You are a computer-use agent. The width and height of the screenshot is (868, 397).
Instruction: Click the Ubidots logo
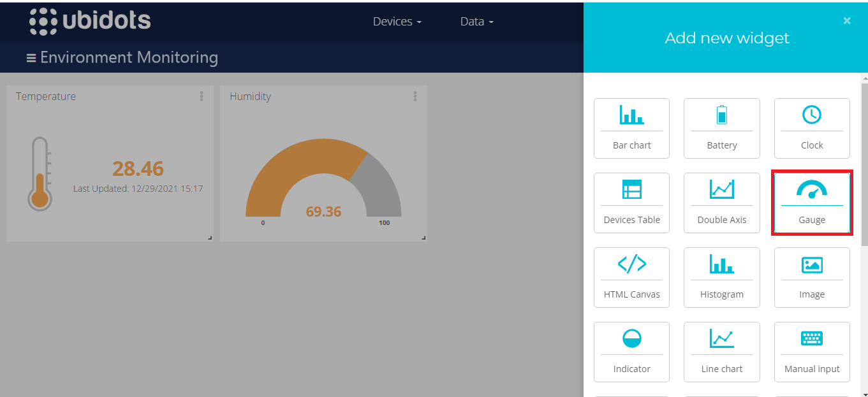[90, 21]
